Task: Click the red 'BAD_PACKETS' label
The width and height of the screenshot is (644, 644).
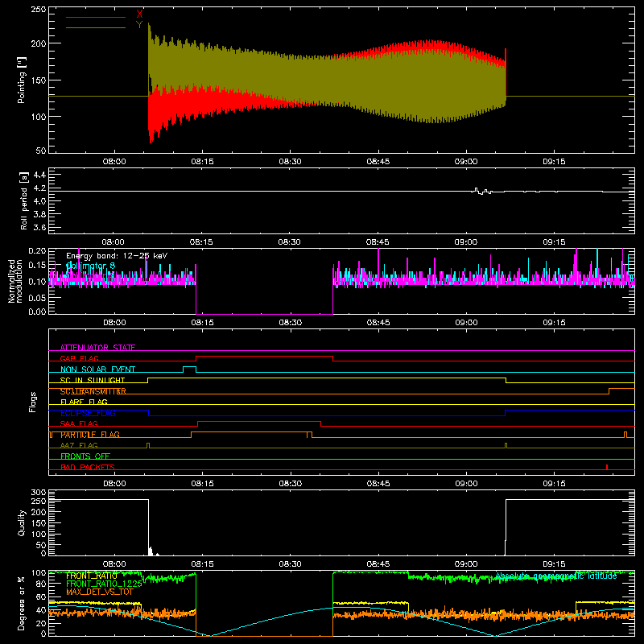Action: click(x=88, y=467)
